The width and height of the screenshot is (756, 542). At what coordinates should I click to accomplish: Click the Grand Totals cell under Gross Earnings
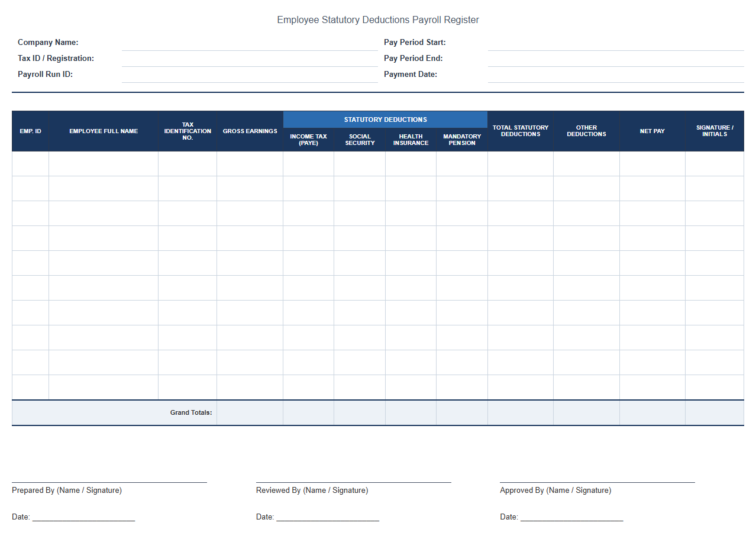click(x=250, y=413)
